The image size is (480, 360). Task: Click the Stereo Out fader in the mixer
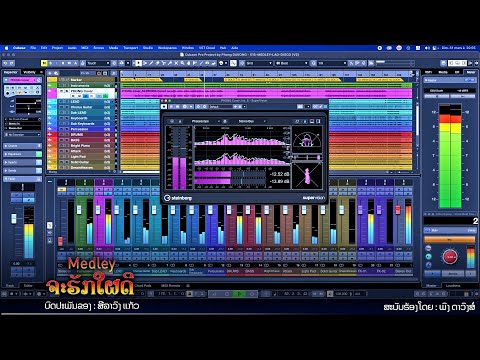[x=398, y=210]
